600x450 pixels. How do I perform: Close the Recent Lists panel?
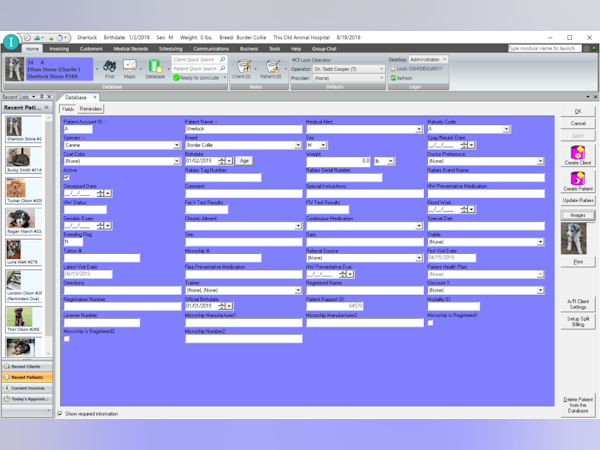pyautogui.click(x=49, y=97)
